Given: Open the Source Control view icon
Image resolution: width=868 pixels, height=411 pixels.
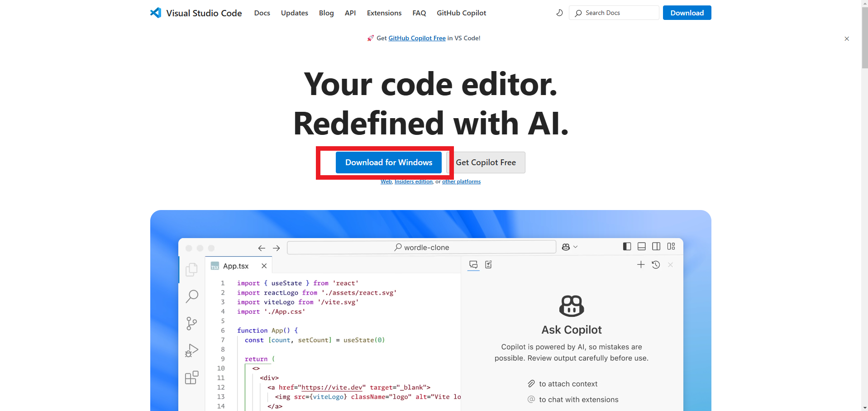Looking at the screenshot, I should pyautogui.click(x=192, y=323).
